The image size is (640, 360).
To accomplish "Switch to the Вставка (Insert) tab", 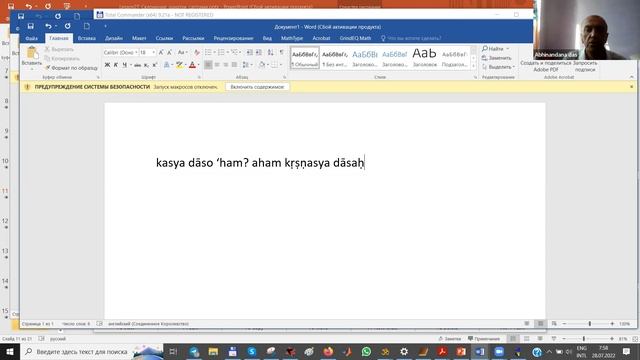I will click(87, 38).
